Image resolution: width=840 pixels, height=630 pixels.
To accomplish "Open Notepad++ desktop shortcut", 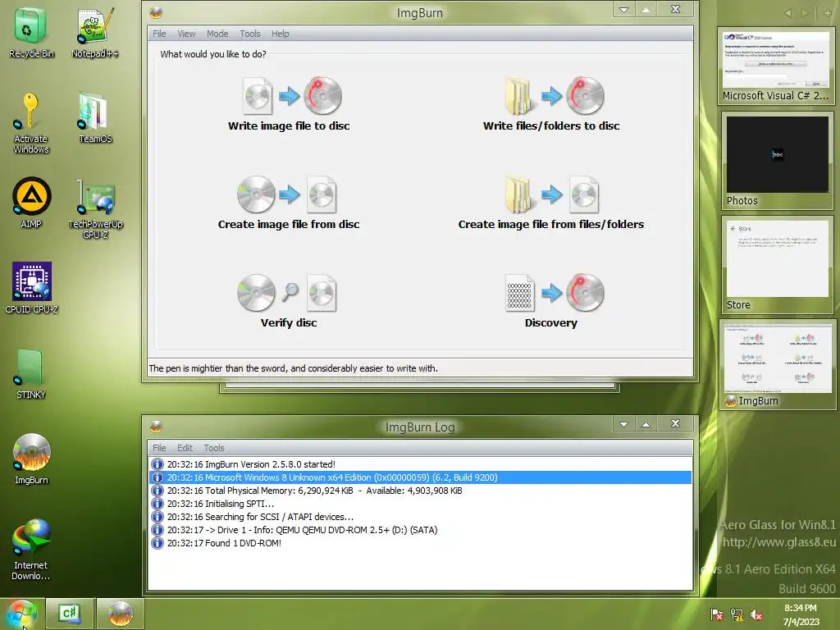I will (95, 33).
